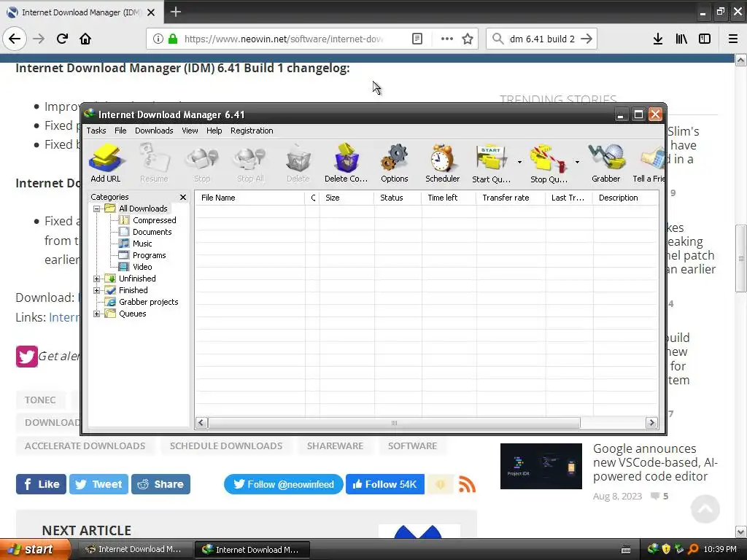Open the File menu in IDM
This screenshot has height=560, width=747.
pyautogui.click(x=120, y=131)
